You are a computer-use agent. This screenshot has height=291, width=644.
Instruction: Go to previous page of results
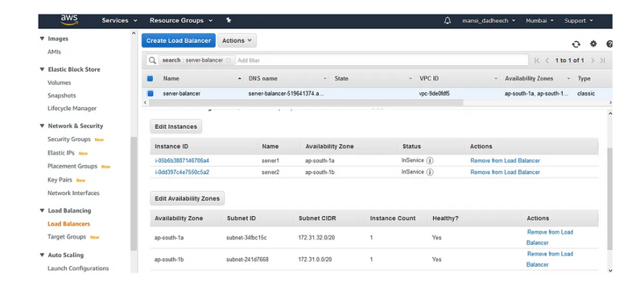(x=547, y=60)
